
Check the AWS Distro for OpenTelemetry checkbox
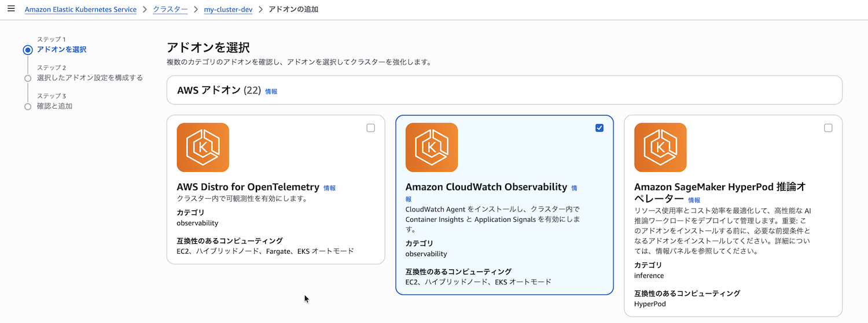point(370,128)
